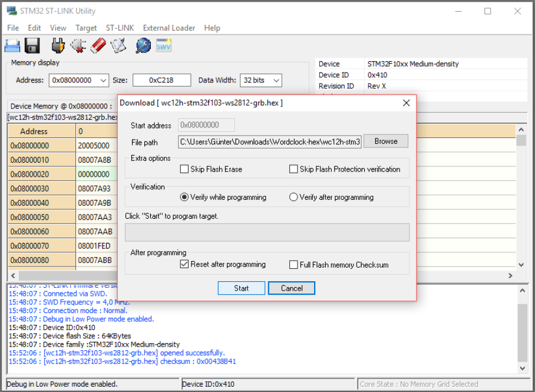Open the View menu
The image size is (535, 392).
click(58, 28)
